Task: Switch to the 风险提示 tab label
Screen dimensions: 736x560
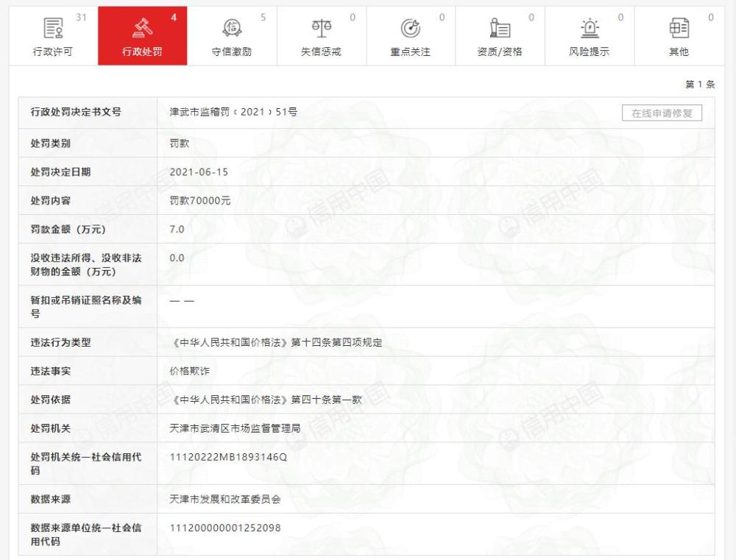Action: click(589, 52)
